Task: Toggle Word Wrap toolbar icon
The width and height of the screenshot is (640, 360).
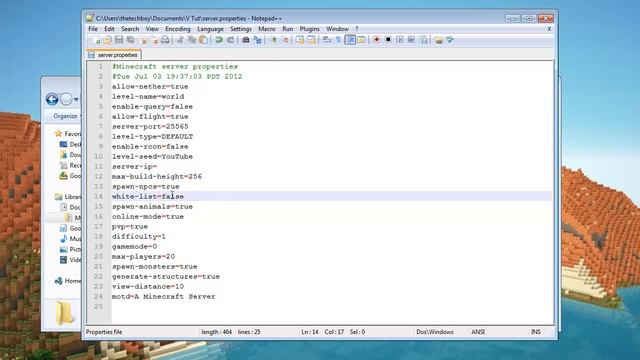Action: click(x=327, y=40)
